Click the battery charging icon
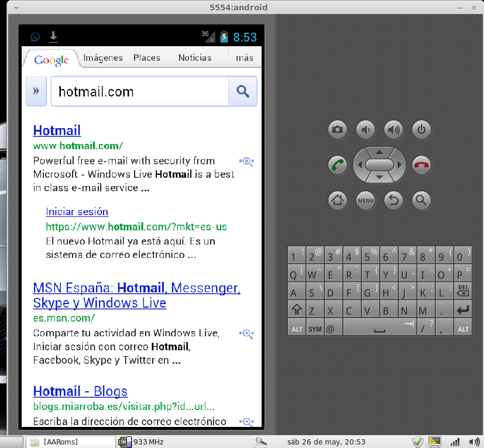Image resolution: width=484 pixels, height=448 pixels. click(224, 37)
